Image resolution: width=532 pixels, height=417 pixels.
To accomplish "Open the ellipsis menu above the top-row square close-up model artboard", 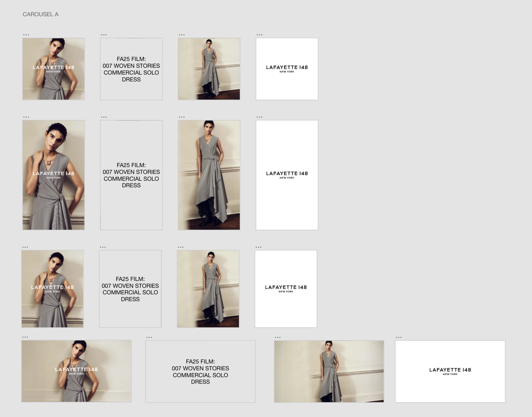I will (26, 35).
